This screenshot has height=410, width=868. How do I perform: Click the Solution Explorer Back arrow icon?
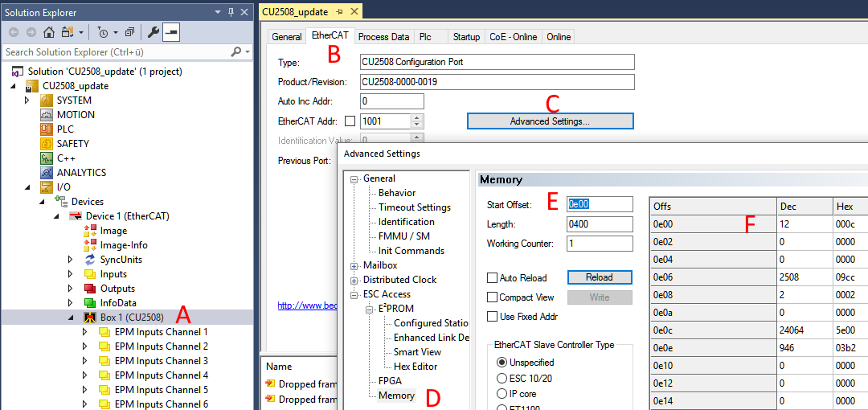pyautogui.click(x=14, y=32)
